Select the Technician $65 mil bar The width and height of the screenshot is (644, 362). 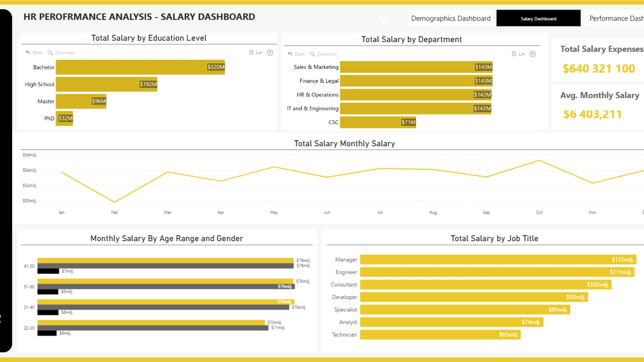(440, 335)
